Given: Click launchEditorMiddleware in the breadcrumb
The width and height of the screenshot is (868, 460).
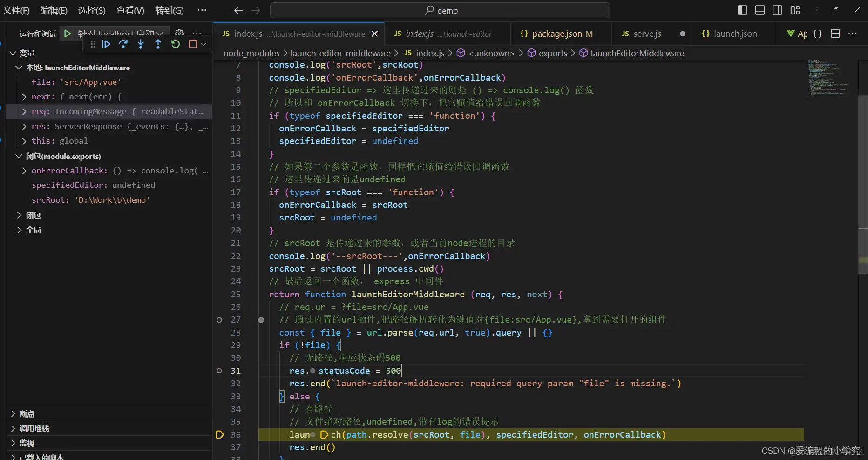Looking at the screenshot, I should point(637,53).
